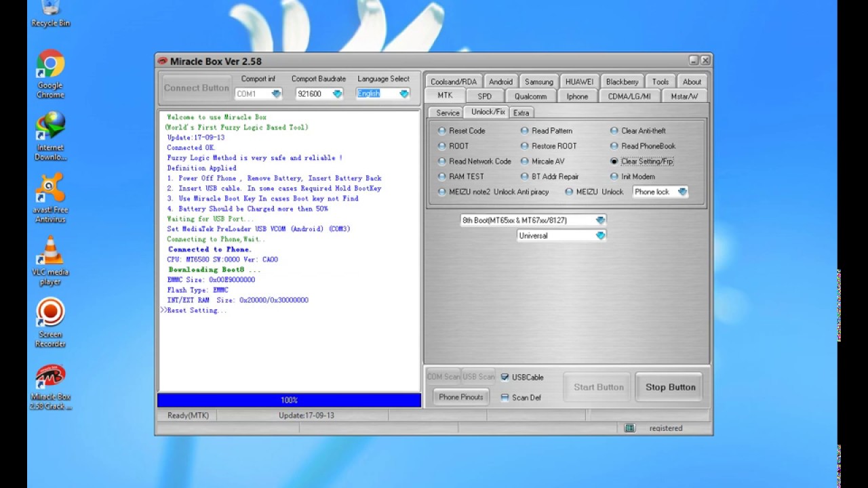Screen dimensions: 868x488
Task: Open avast! Free Antivirus desktop icon
Action: point(50,198)
